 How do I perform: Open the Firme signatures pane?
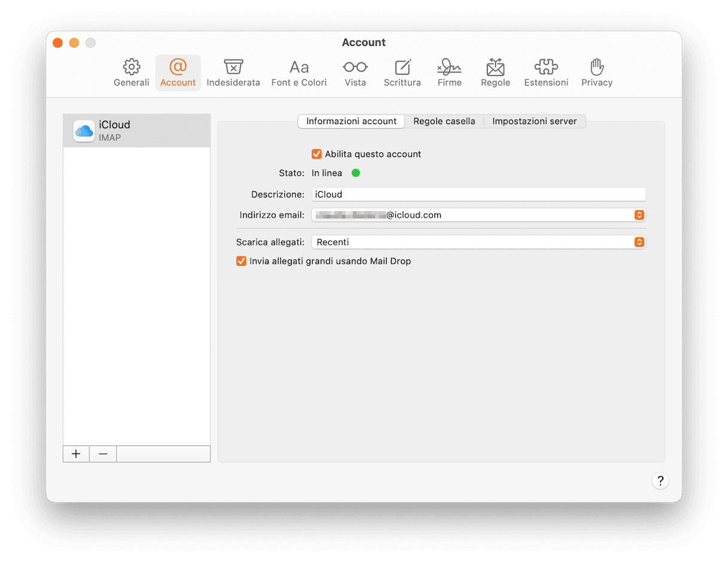450,73
